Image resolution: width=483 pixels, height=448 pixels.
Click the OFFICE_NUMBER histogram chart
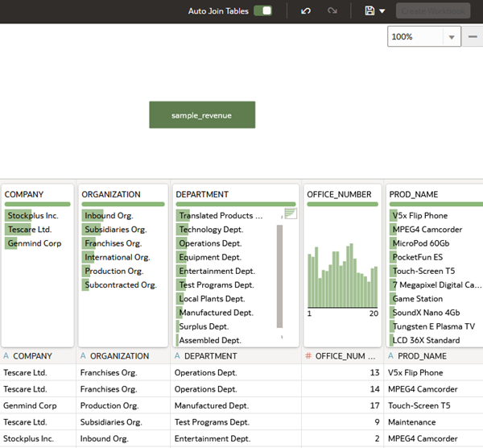[343, 276]
